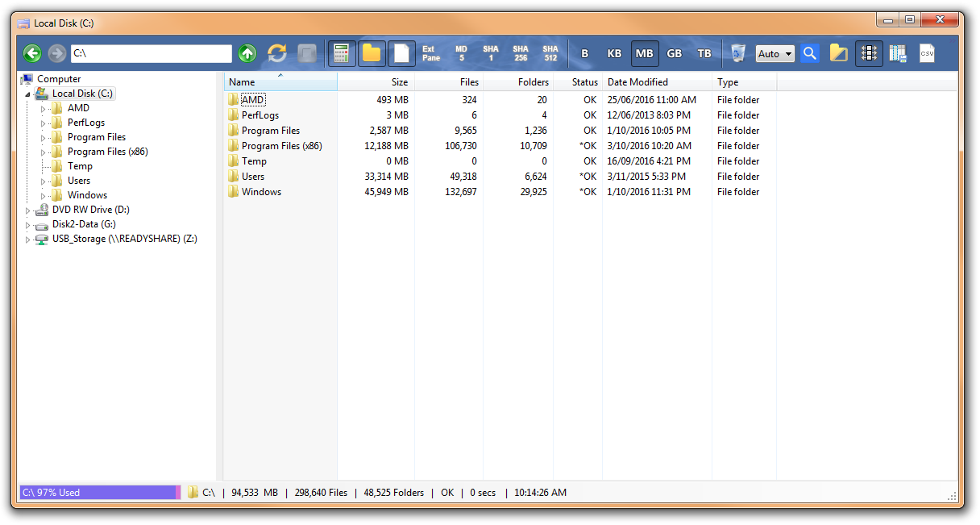Click the folder icon in status bar
The image size is (980, 525).
[193, 492]
